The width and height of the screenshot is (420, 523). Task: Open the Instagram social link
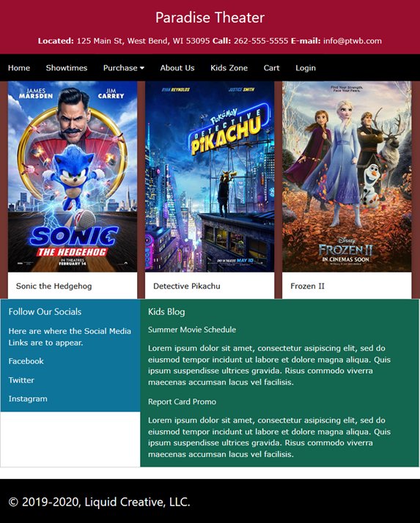pyautogui.click(x=28, y=399)
